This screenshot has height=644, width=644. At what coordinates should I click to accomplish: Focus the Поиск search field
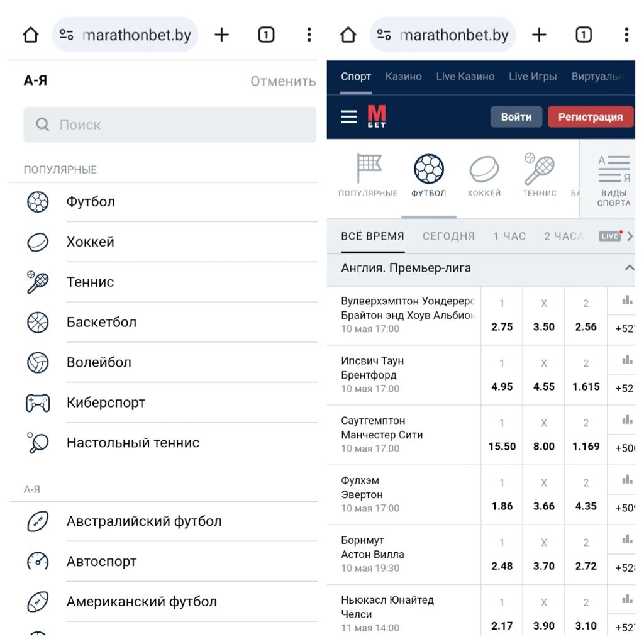(x=170, y=125)
